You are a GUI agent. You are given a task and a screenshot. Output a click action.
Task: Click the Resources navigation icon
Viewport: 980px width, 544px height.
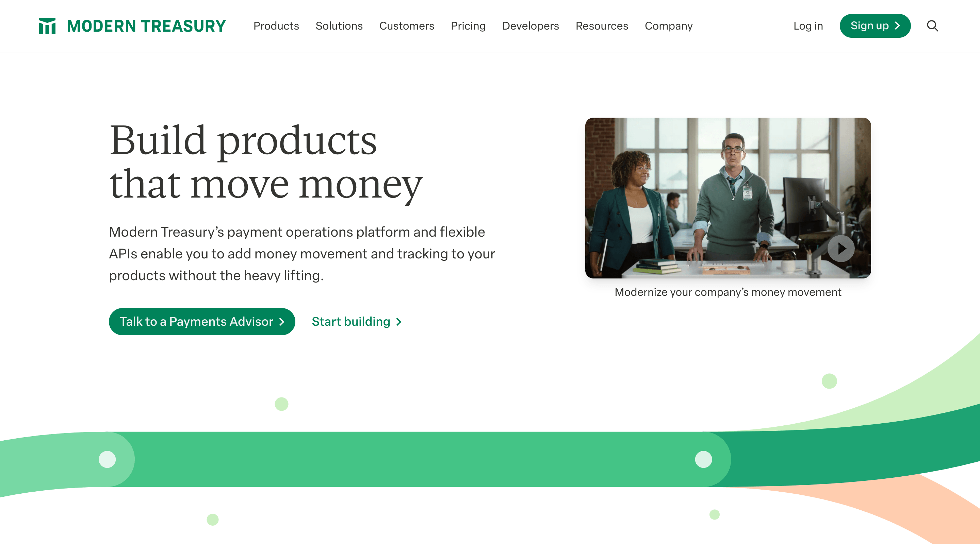[x=602, y=26]
